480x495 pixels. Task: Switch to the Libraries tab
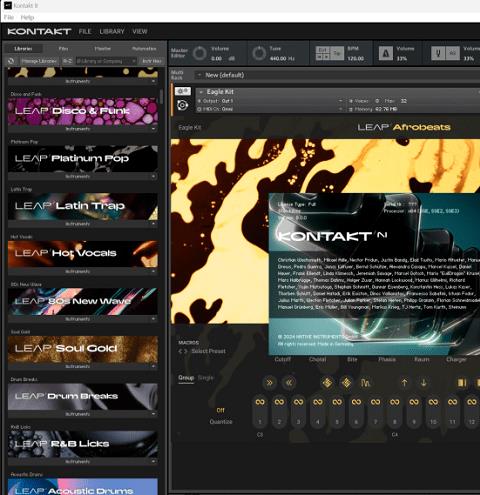click(x=23, y=49)
